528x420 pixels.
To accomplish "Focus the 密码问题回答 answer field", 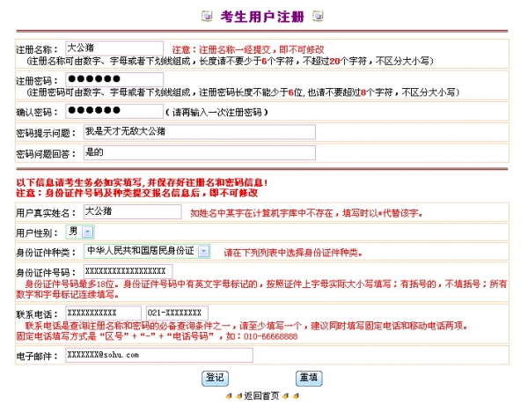I will 198,153.
